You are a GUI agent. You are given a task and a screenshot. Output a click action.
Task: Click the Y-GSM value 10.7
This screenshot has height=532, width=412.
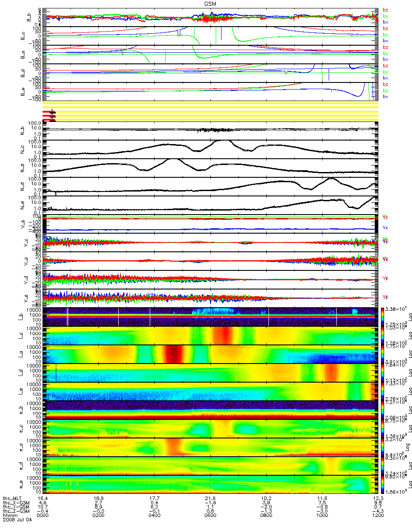point(43,507)
